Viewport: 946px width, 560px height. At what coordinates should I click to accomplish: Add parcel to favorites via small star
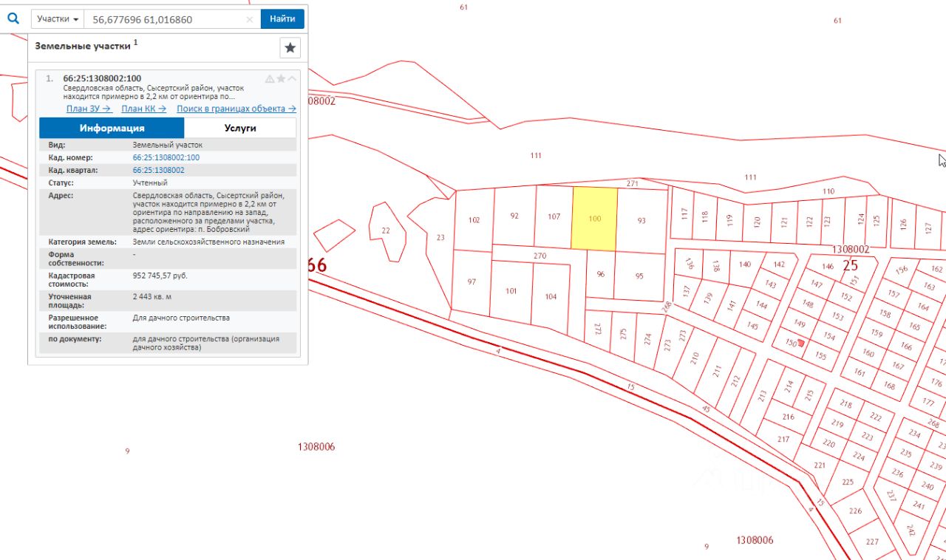[281, 78]
